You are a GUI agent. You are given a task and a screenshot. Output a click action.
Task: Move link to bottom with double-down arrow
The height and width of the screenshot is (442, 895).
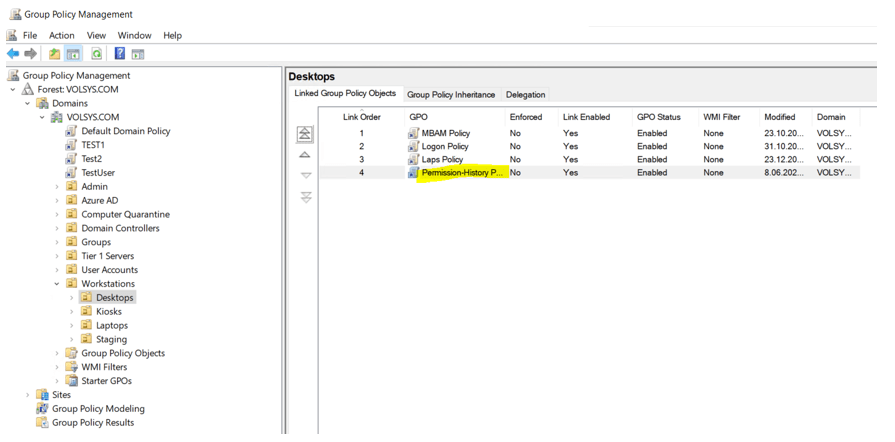click(x=305, y=198)
